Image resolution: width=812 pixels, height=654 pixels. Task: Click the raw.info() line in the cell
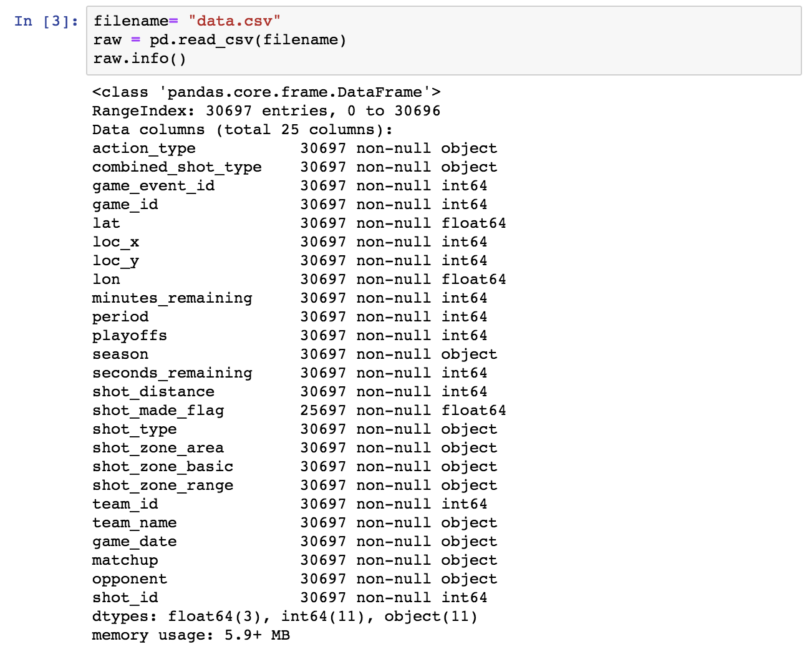[x=140, y=59]
